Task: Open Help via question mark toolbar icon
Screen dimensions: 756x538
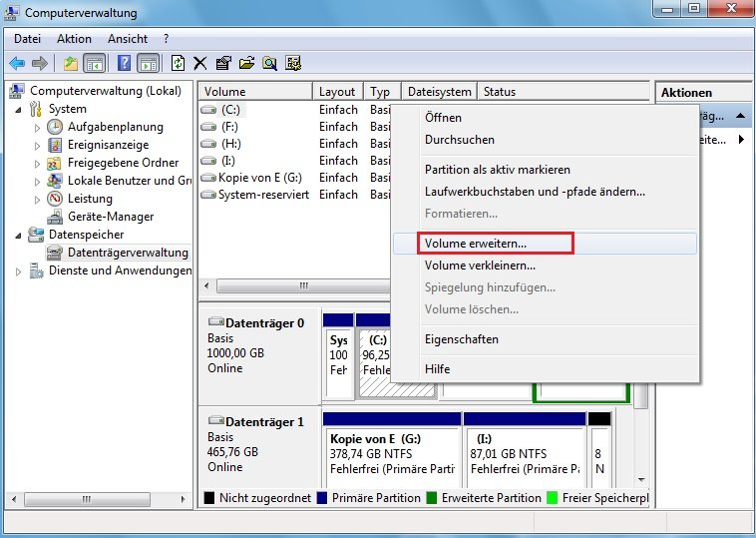Action: 124,63
